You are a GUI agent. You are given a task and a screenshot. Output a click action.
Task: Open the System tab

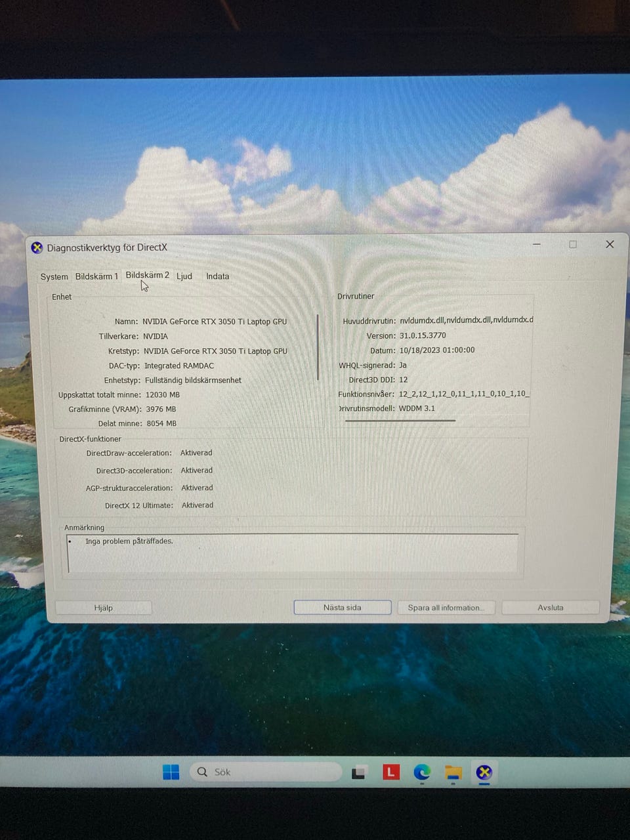pos(54,277)
